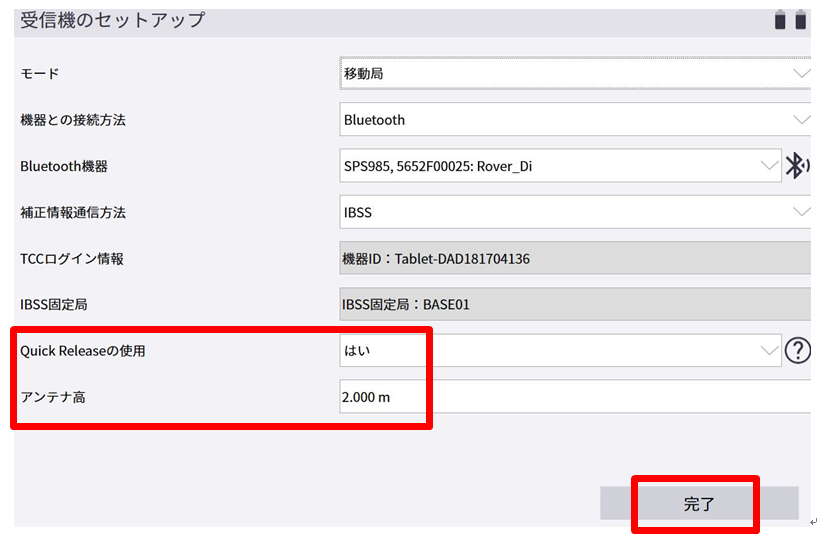
Task: Click the right battery status icon
Action: (x=800, y=20)
